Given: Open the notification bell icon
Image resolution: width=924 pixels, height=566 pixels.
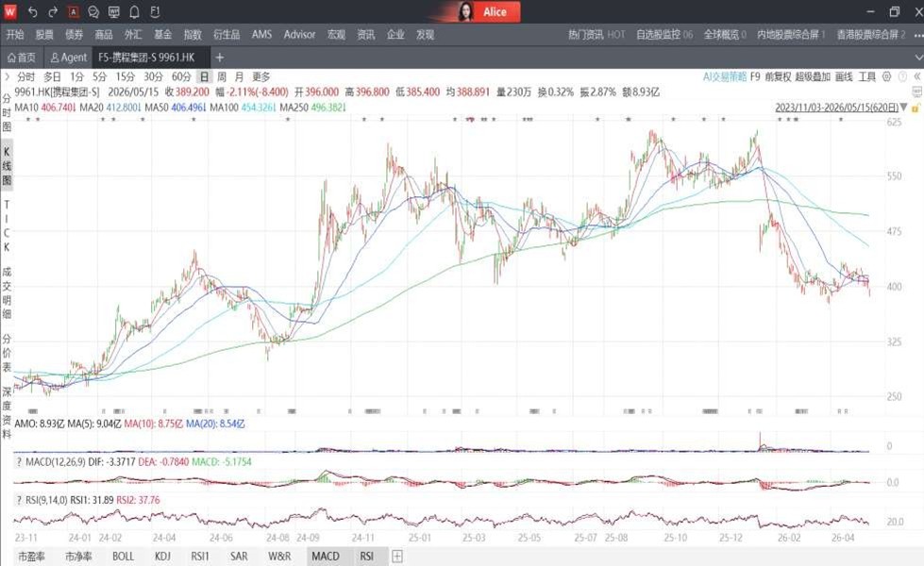Looking at the screenshot, I should [134, 11].
